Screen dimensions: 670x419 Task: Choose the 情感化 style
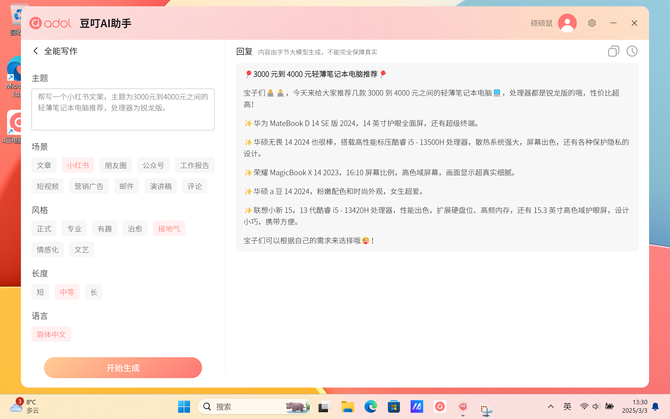pos(47,249)
